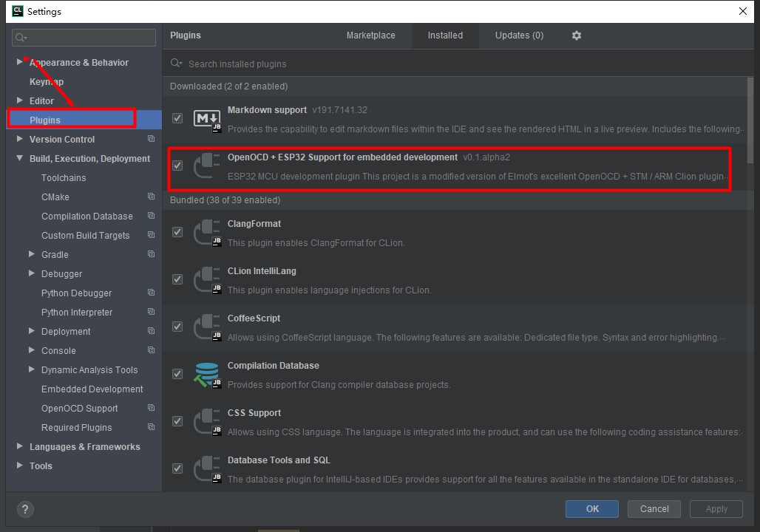The height and width of the screenshot is (532, 760).
Task: Click the CoffeeScript plugin icon
Action: [207, 327]
